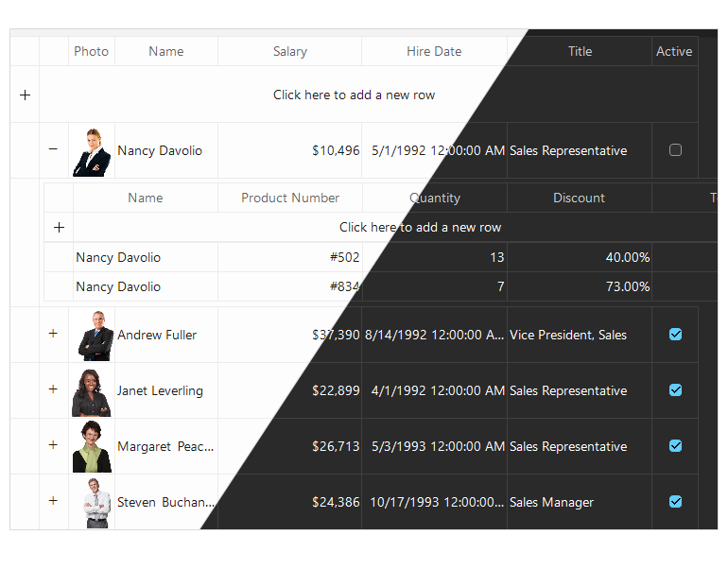Select Janet Leverling's Sales Representative title cell

580,390
